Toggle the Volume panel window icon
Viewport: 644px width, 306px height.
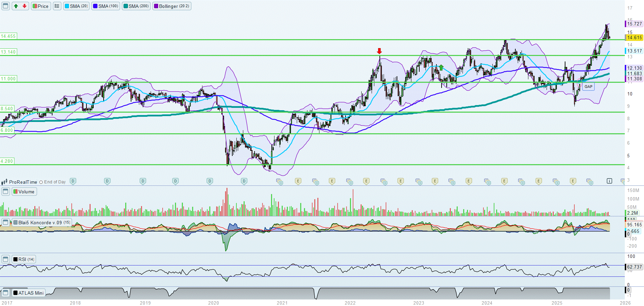[5, 192]
